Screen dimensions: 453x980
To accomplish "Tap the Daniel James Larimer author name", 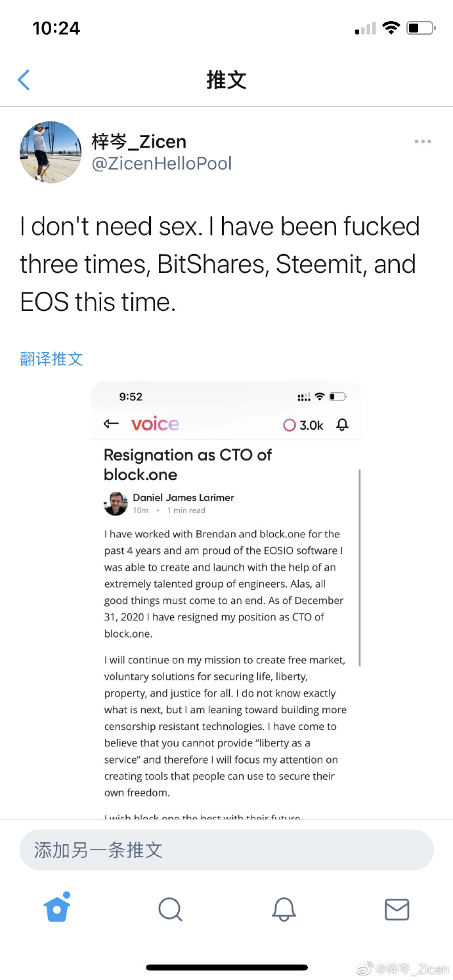I will point(183,497).
